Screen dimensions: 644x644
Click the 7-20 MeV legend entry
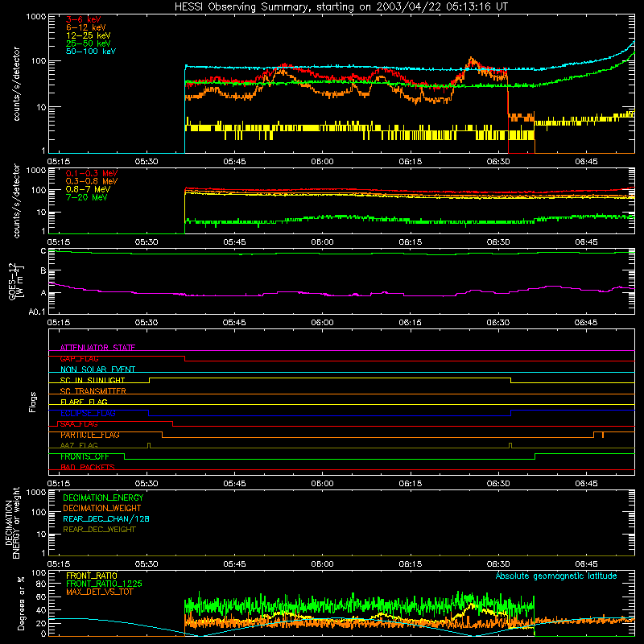[x=87, y=197]
